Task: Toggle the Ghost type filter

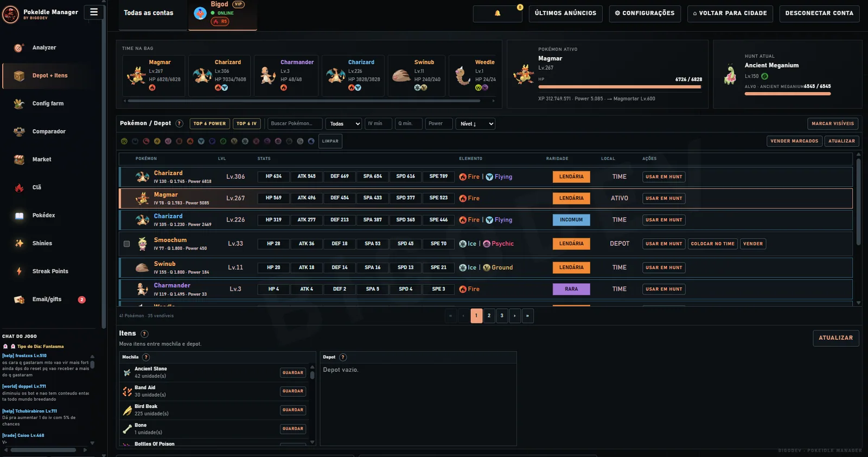Action: (x=212, y=141)
